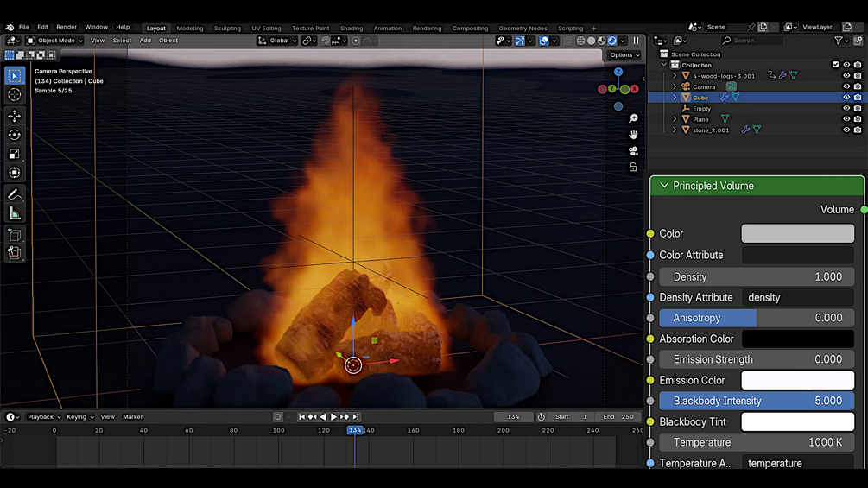Select the Scale tool
The image size is (868, 488).
(x=15, y=154)
